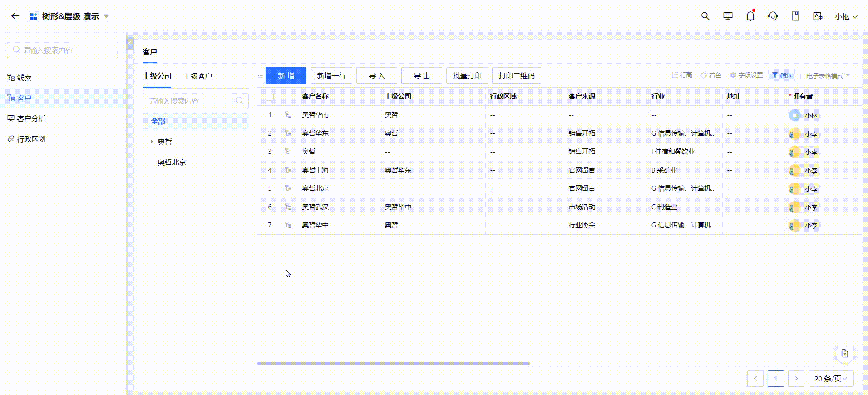Open the edit app icon in top bar
Screen dimensions: 868x395
tap(818, 16)
